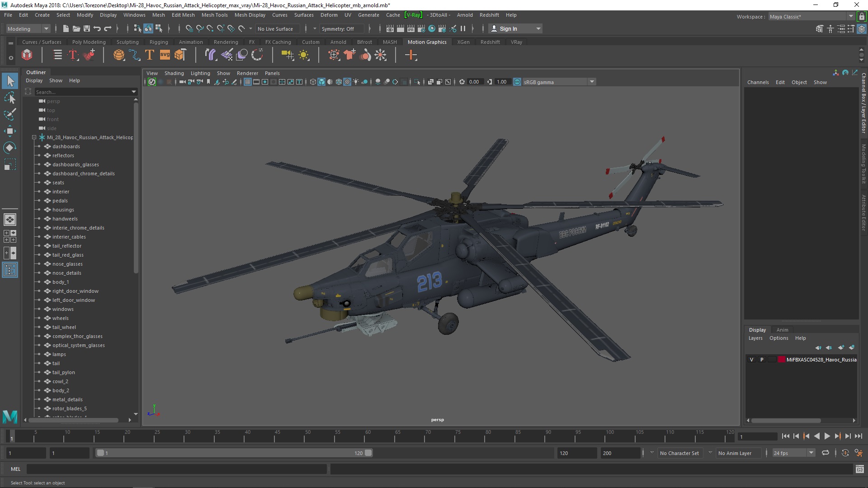Viewport: 868px width, 488px height.
Task: Click the SVG tool shelf icon
Action: 165,55
